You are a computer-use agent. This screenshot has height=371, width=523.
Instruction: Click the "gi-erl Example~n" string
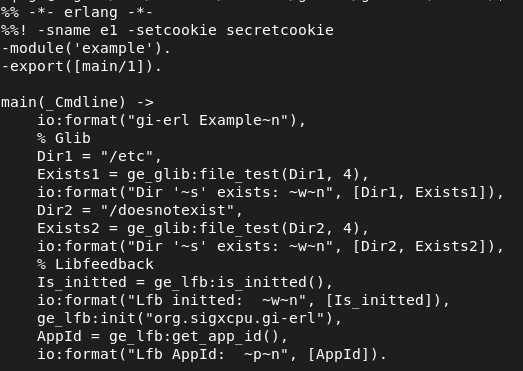[x=208, y=120]
